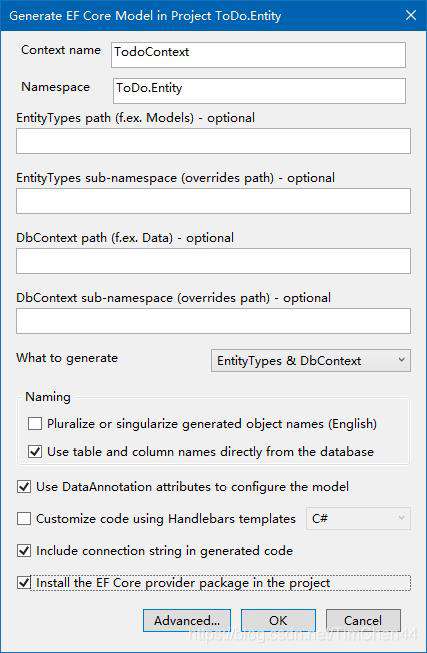The width and height of the screenshot is (427, 653).
Task: Expand the C# language dropdown
Action: (x=358, y=518)
